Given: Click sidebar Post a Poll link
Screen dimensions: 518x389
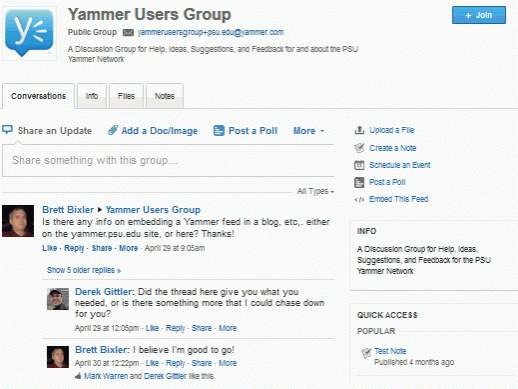Looking at the screenshot, I should (387, 182).
